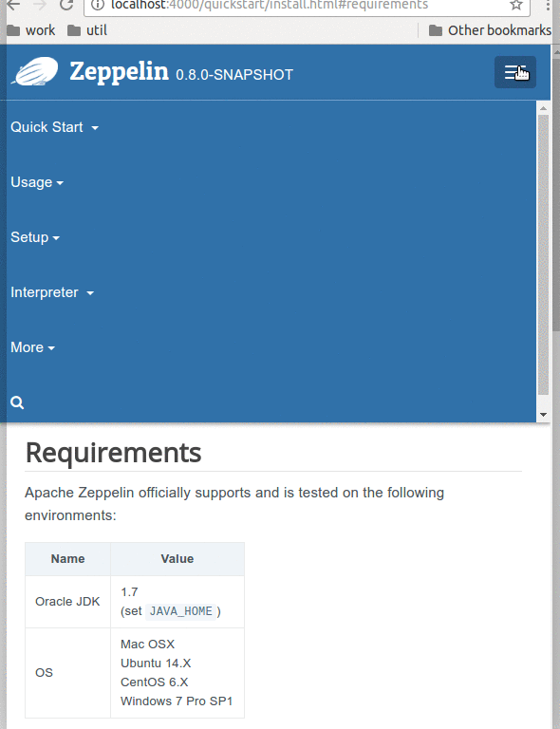
Task: Click the search magnifier icon
Action: 17,402
